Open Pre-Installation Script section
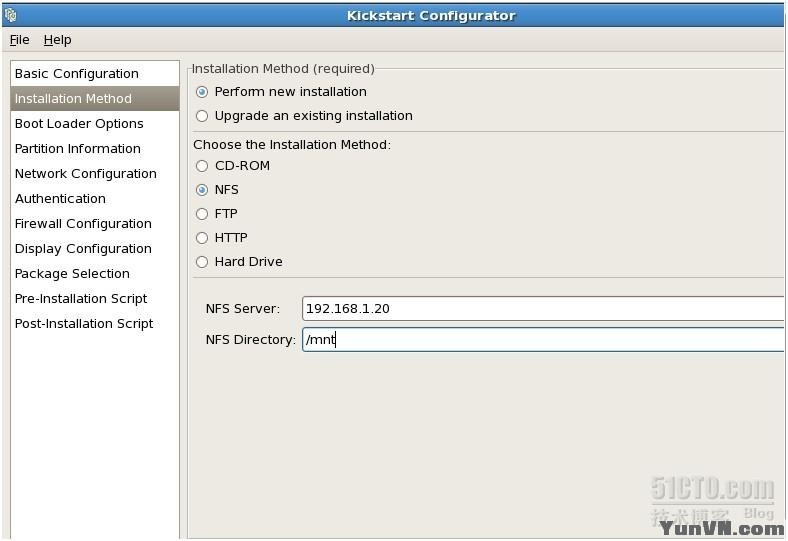 click(x=81, y=299)
